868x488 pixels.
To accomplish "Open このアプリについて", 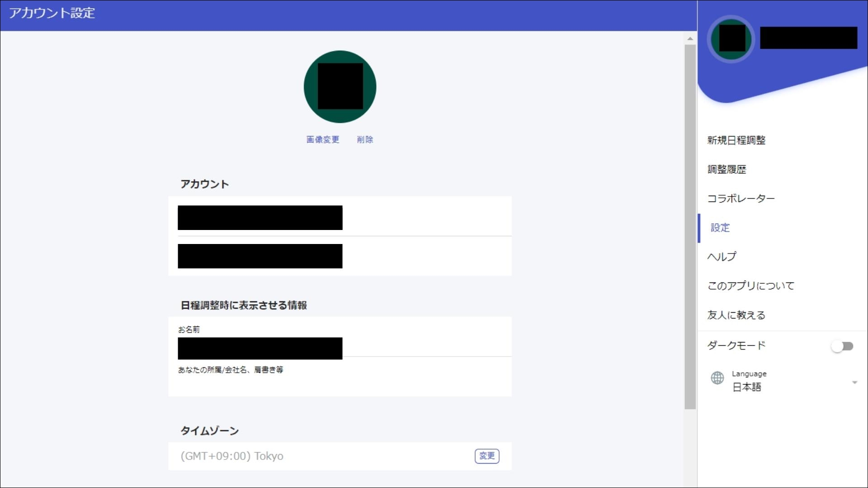I will click(750, 286).
